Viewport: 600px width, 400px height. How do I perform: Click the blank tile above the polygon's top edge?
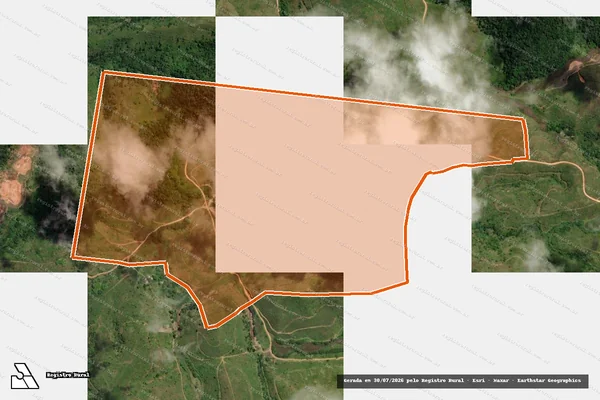pyautogui.click(x=279, y=50)
